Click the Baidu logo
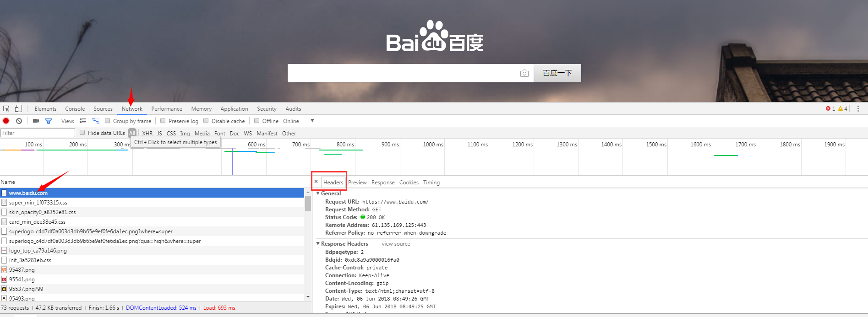 [x=434, y=36]
